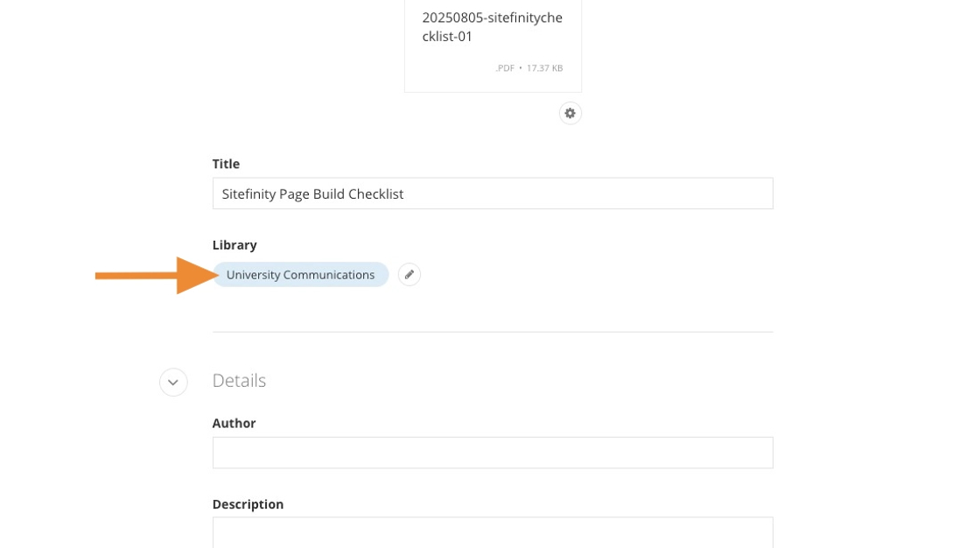The image size is (980, 548).
Task: Click the Sitefinity Page Build Checklist text
Action: 312,194
